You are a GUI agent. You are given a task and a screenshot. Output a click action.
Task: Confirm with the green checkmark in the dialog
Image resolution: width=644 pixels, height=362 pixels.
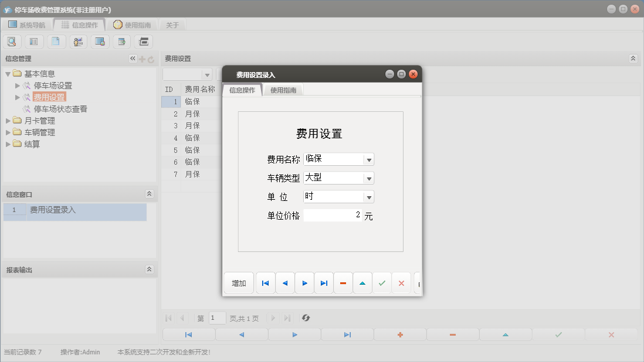click(x=382, y=284)
